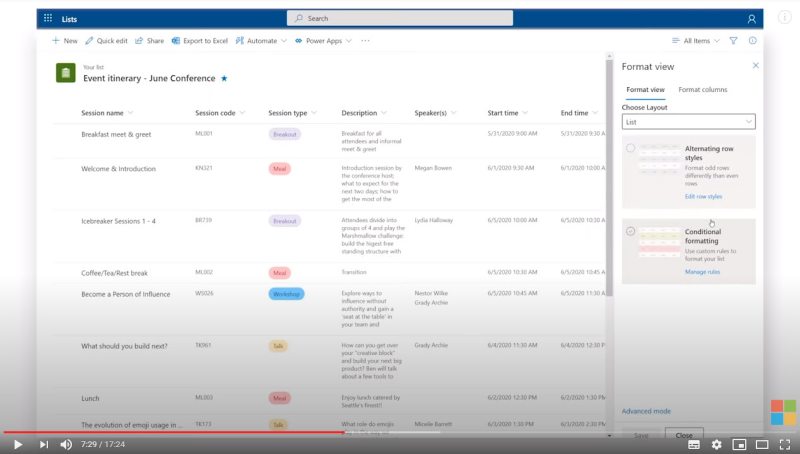Screen dimensions: 800x454
Task: Click Conditional formatting preview thumbnail
Action: coord(659,242)
